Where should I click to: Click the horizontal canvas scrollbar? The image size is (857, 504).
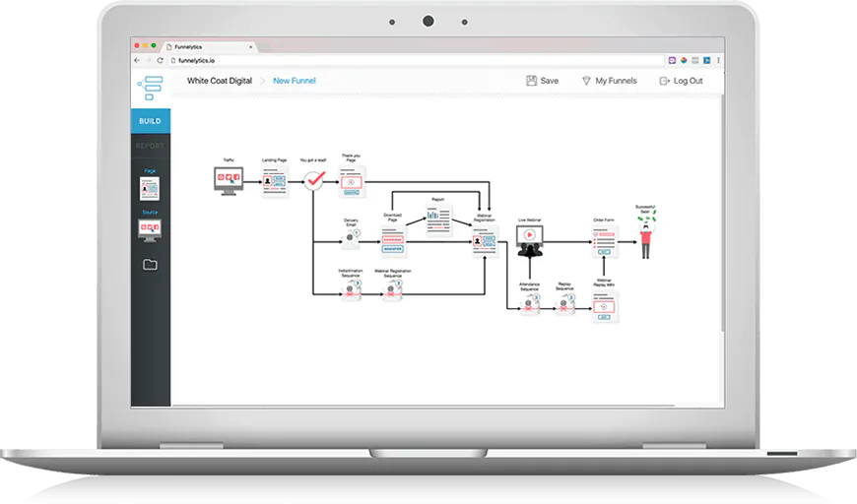tap(424, 407)
